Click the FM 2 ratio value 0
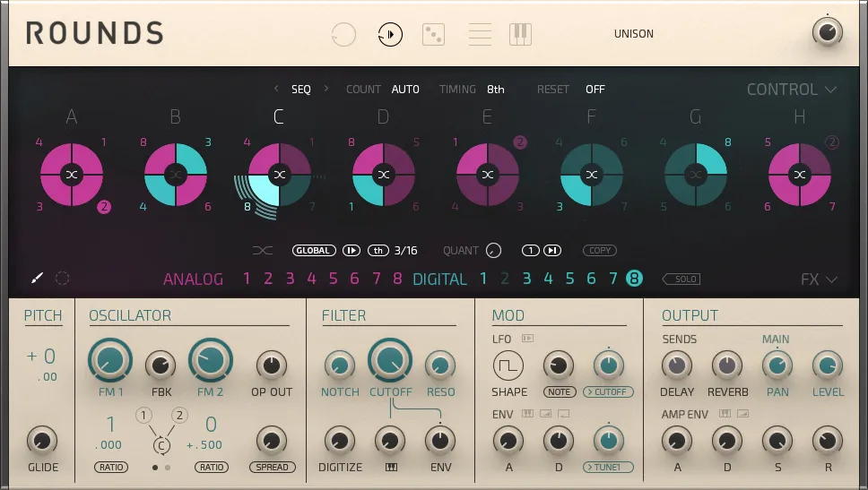This screenshot has height=490, width=868. click(x=211, y=425)
